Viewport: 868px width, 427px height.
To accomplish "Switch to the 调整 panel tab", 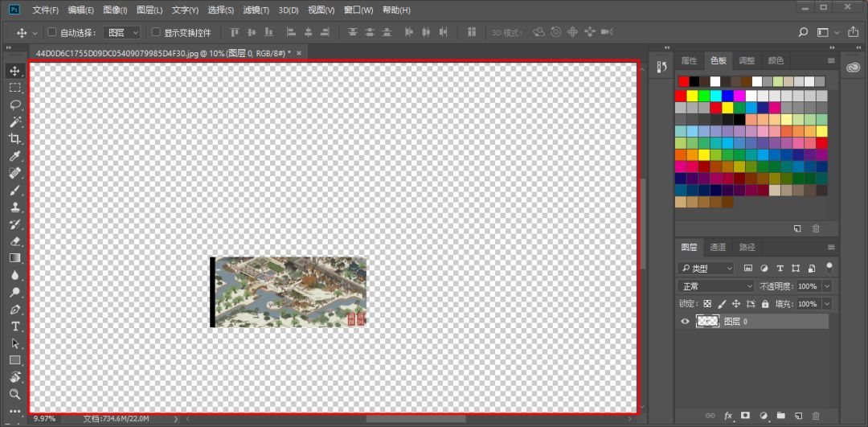I will click(747, 60).
